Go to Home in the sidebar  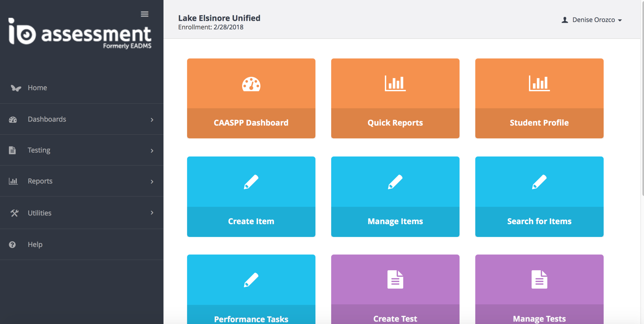pyautogui.click(x=37, y=88)
